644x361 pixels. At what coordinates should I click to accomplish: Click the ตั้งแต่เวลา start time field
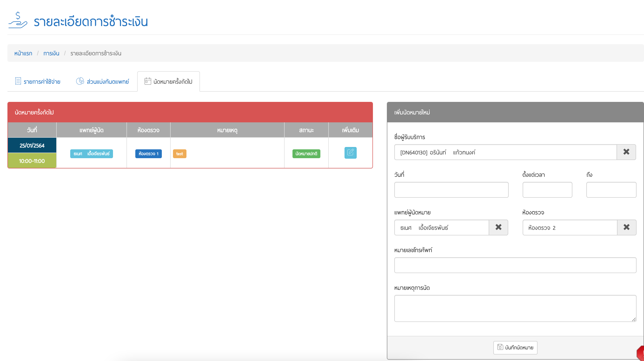coord(547,190)
